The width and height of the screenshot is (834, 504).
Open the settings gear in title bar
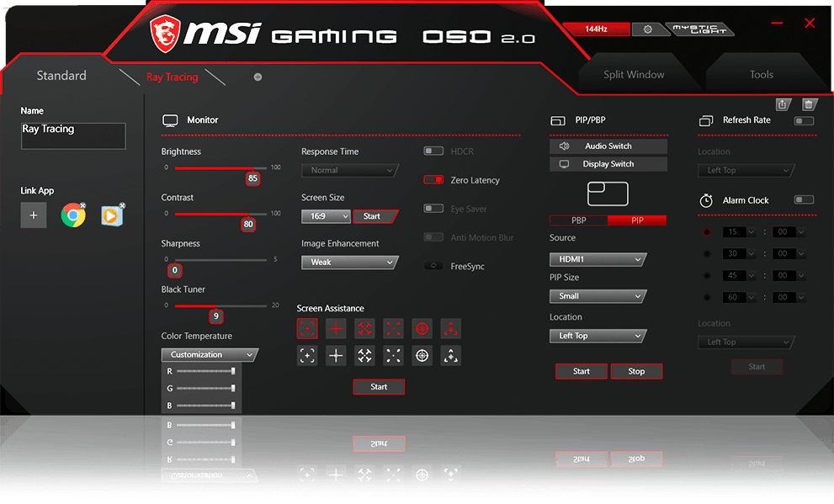coord(647,29)
